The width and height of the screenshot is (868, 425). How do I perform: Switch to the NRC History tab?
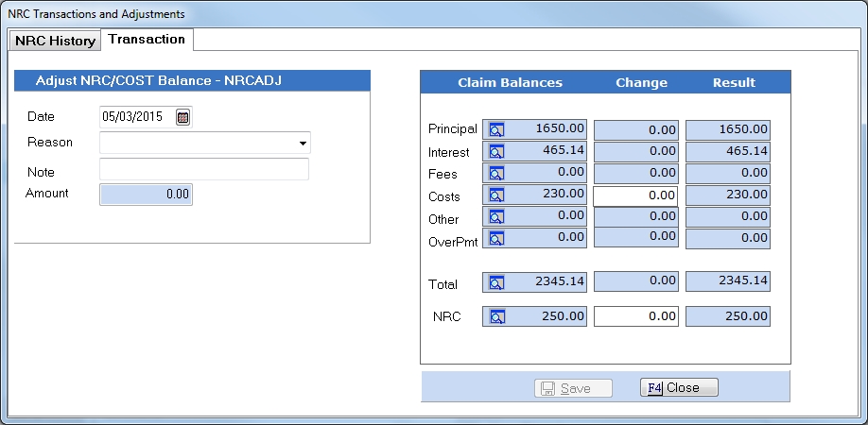[x=55, y=41]
